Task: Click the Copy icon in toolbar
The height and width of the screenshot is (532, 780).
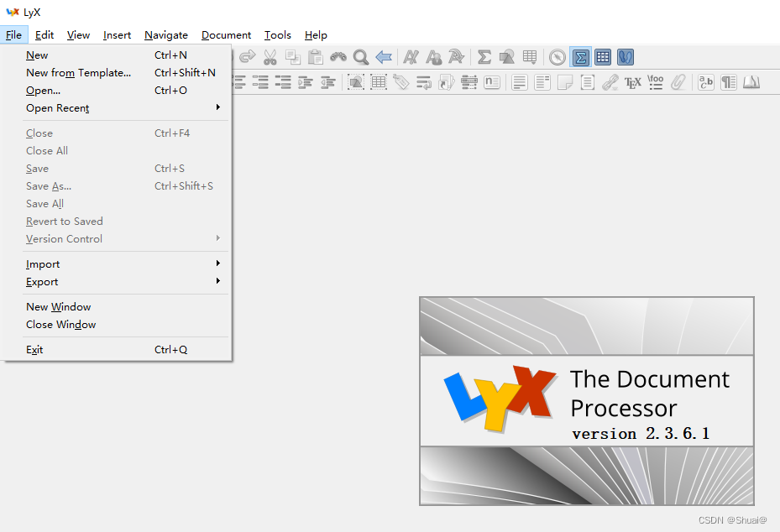Action: [292, 57]
